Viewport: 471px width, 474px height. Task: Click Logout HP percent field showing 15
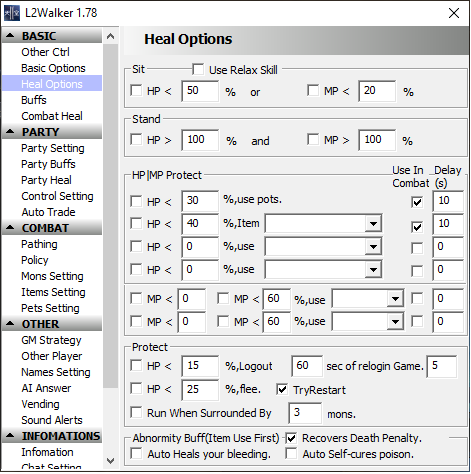pos(200,366)
